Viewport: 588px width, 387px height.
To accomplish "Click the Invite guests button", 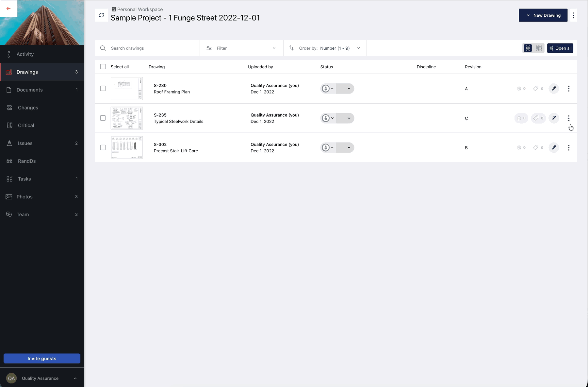I will 42,359.
